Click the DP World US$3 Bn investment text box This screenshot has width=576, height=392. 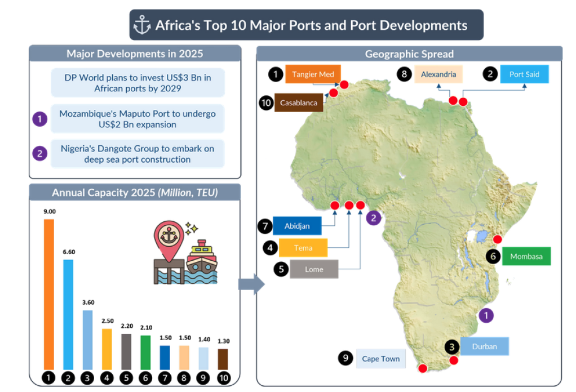tap(138, 83)
